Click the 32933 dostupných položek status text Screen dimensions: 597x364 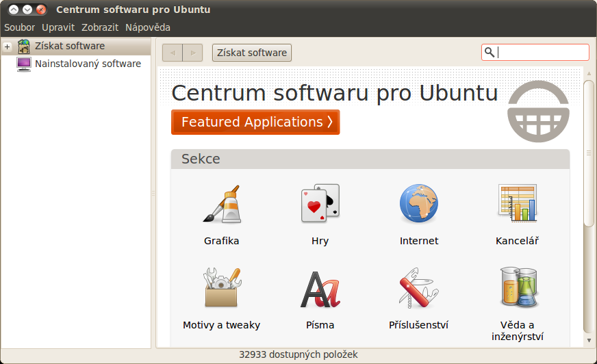(298, 354)
